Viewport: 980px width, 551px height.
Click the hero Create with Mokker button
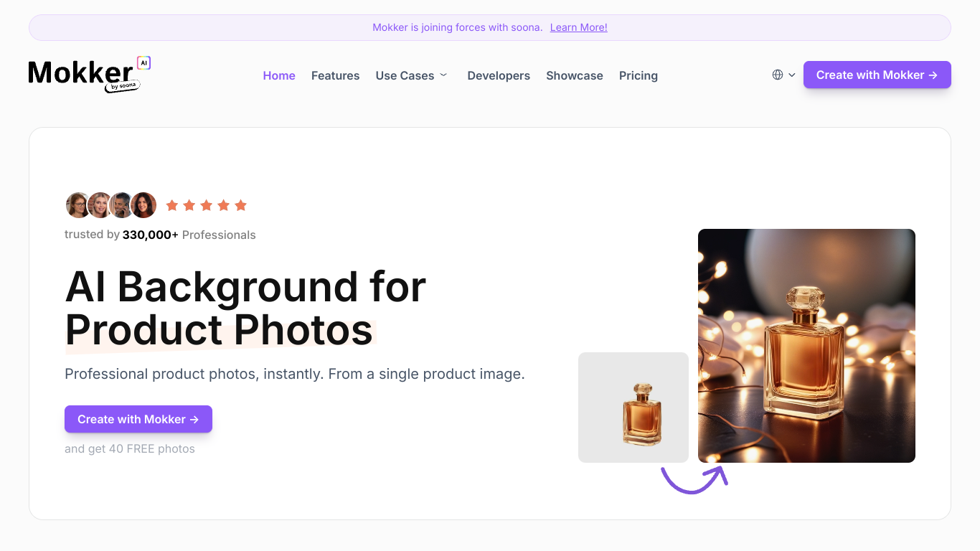[138, 419]
